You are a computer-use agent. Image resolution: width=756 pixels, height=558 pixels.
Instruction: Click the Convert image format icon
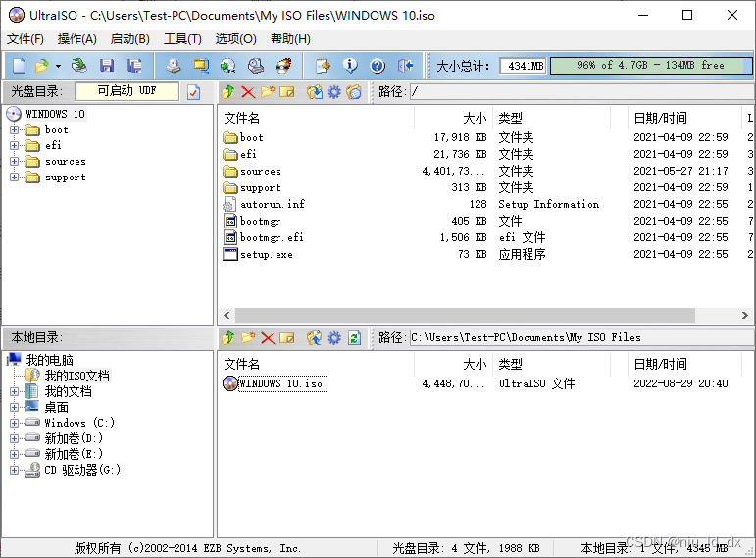[228, 66]
